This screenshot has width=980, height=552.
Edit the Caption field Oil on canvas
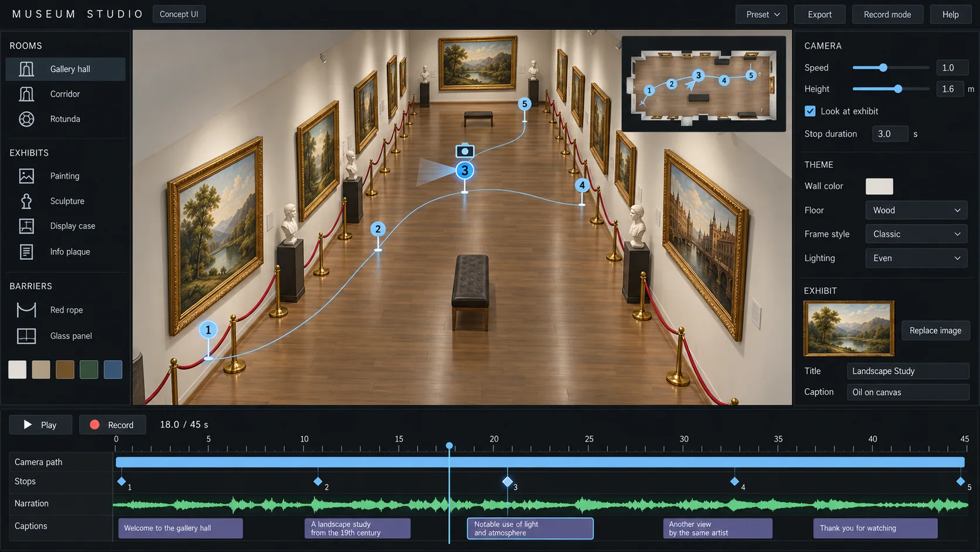(908, 392)
